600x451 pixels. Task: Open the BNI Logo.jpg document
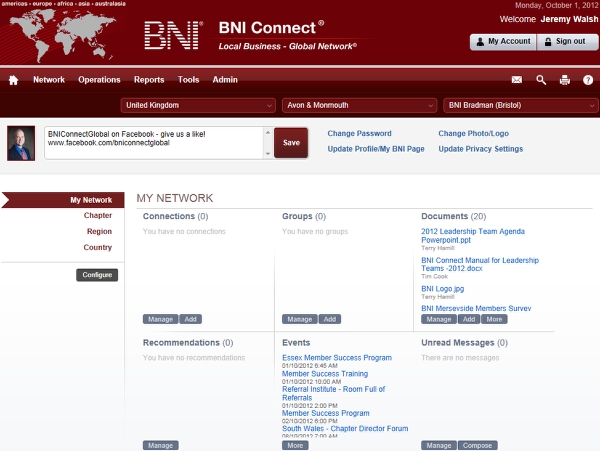pyautogui.click(x=443, y=289)
